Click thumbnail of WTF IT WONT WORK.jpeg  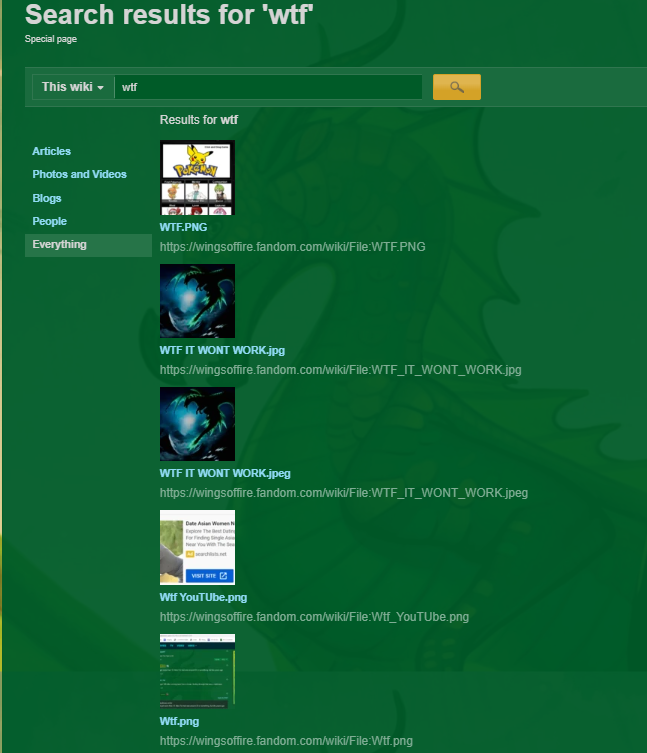(197, 424)
